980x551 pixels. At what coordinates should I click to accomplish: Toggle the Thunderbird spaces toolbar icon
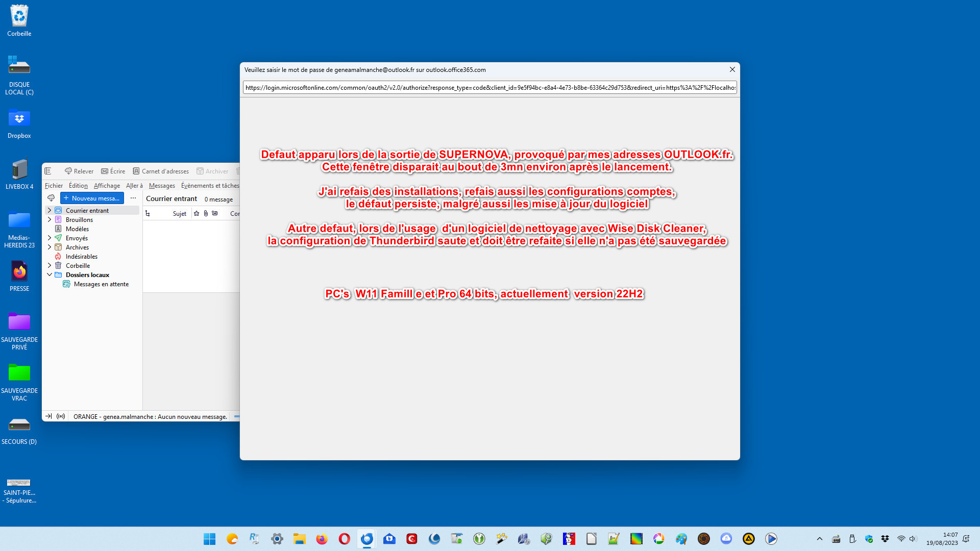[x=48, y=171]
